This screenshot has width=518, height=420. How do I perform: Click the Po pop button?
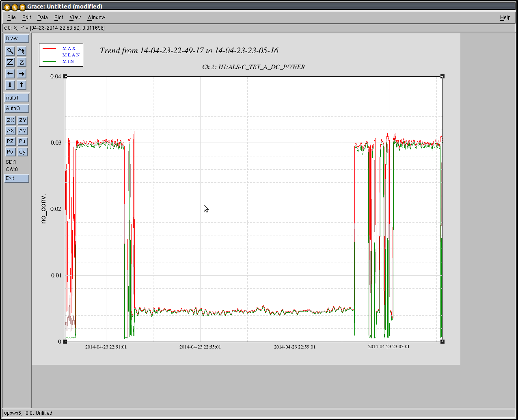pyautogui.click(x=10, y=152)
